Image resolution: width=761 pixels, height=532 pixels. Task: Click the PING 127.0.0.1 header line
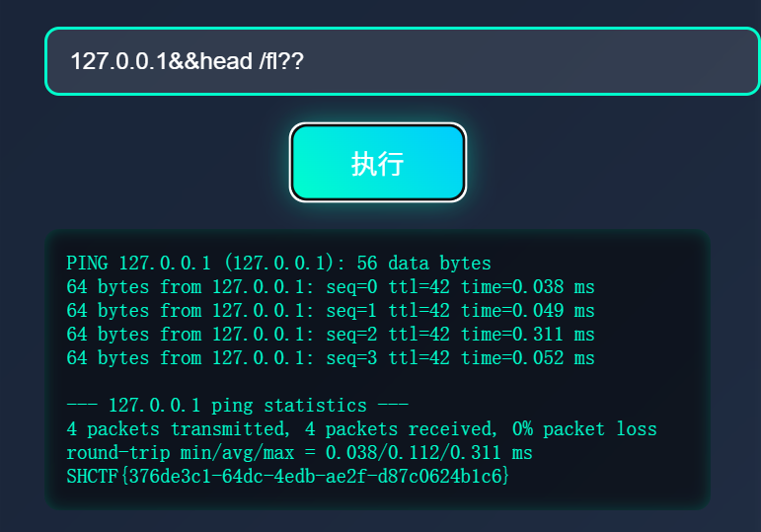[278, 264]
